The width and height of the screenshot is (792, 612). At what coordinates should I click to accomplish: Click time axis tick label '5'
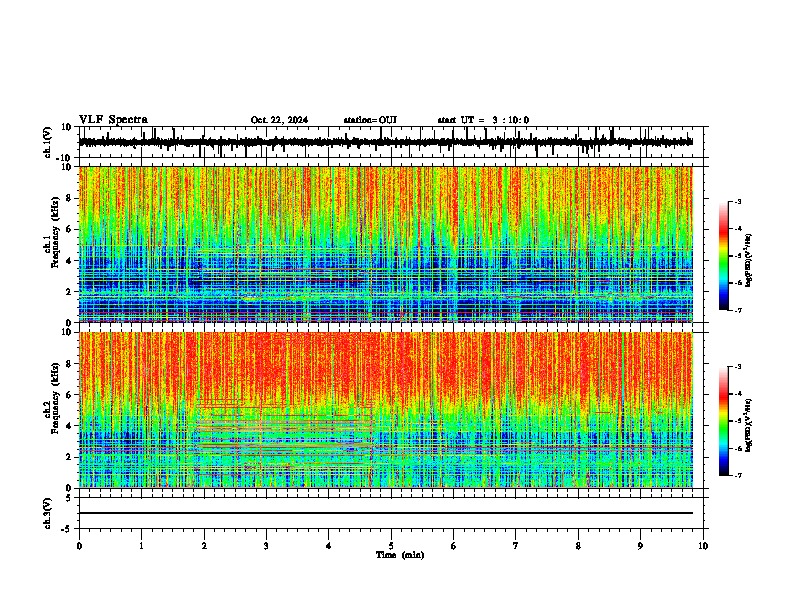tap(391, 546)
